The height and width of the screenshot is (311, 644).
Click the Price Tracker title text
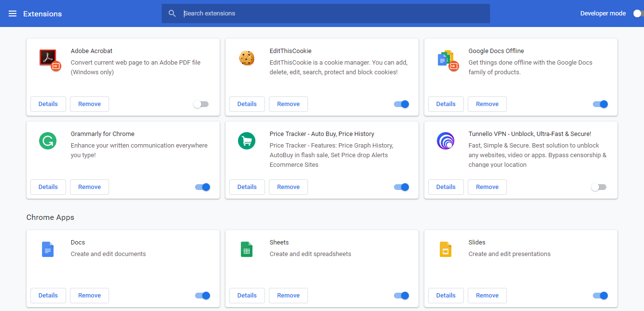[322, 134]
